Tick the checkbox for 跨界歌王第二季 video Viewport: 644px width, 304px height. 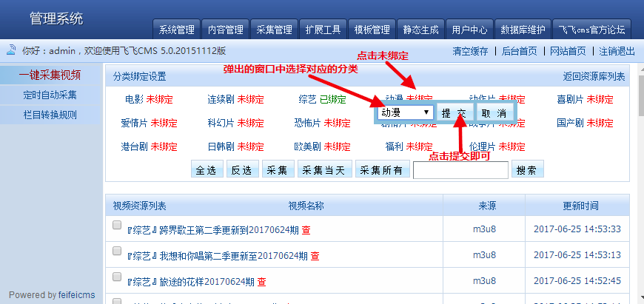coord(117,226)
